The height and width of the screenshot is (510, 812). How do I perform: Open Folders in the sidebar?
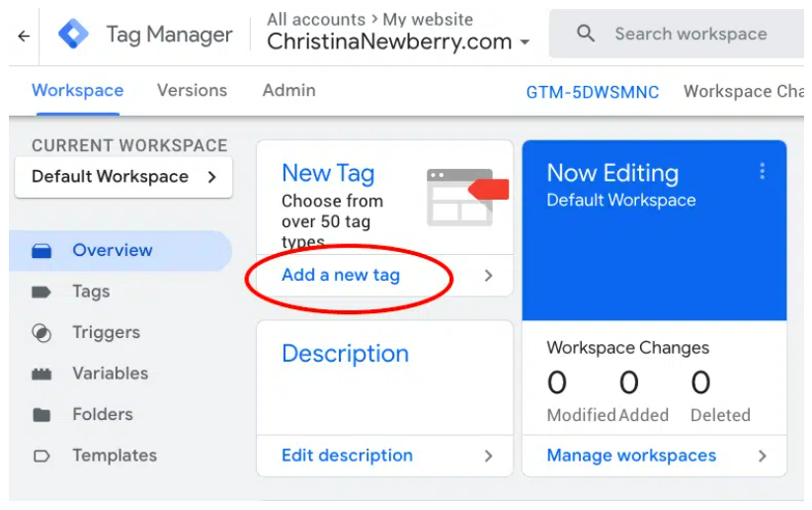click(x=103, y=414)
